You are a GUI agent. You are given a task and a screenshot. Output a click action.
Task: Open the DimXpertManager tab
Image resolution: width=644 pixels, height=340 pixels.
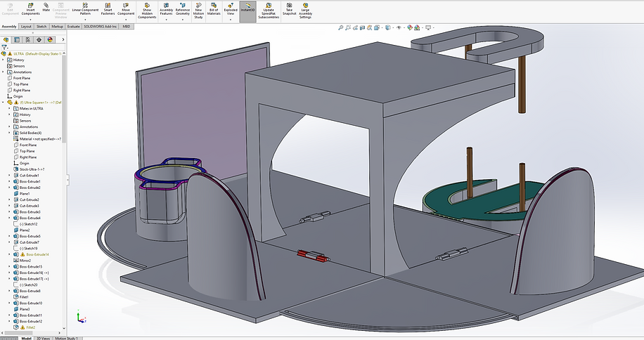(x=39, y=40)
